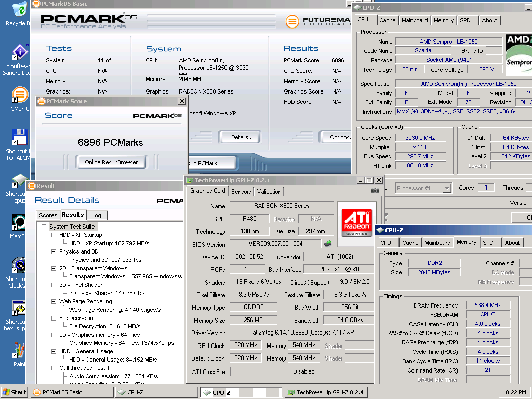Select the Physics and 3D 207.933 fps row
The width and height of the screenshot is (532, 399).
[x=105, y=260]
